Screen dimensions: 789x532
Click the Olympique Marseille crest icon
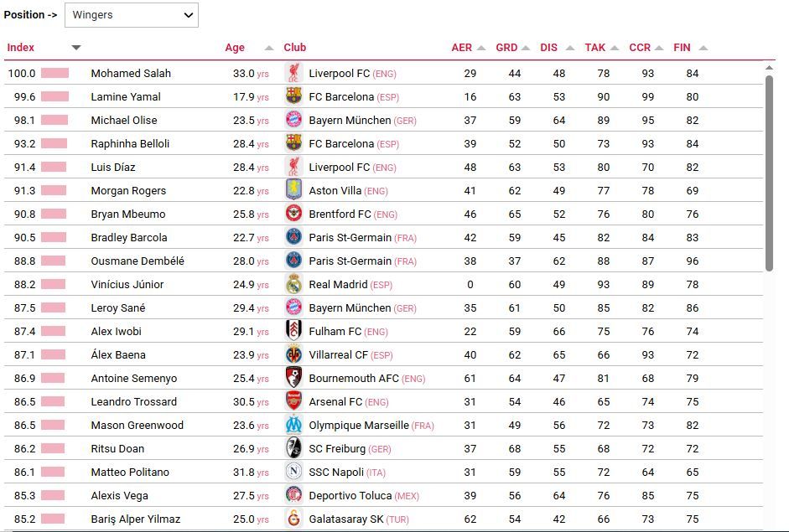293,425
